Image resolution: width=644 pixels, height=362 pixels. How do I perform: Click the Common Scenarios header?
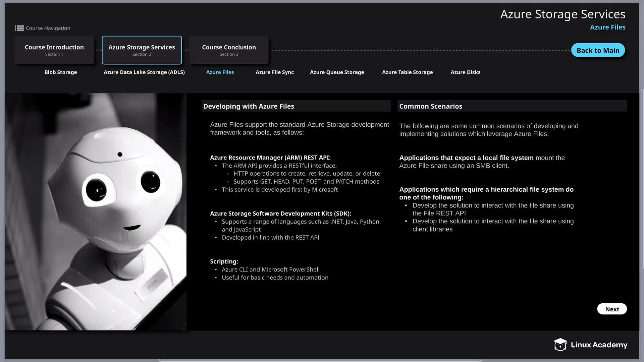point(431,106)
